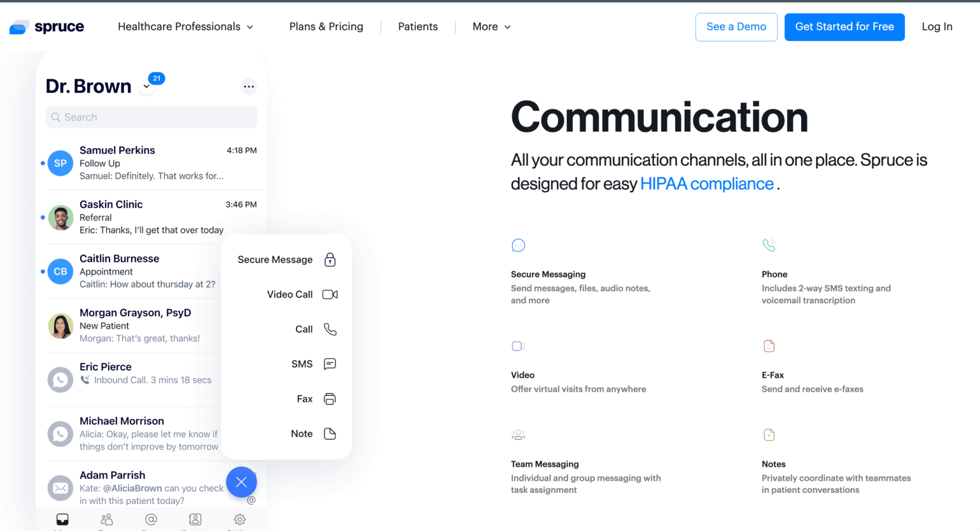Click See a Demo button

pyautogui.click(x=736, y=27)
